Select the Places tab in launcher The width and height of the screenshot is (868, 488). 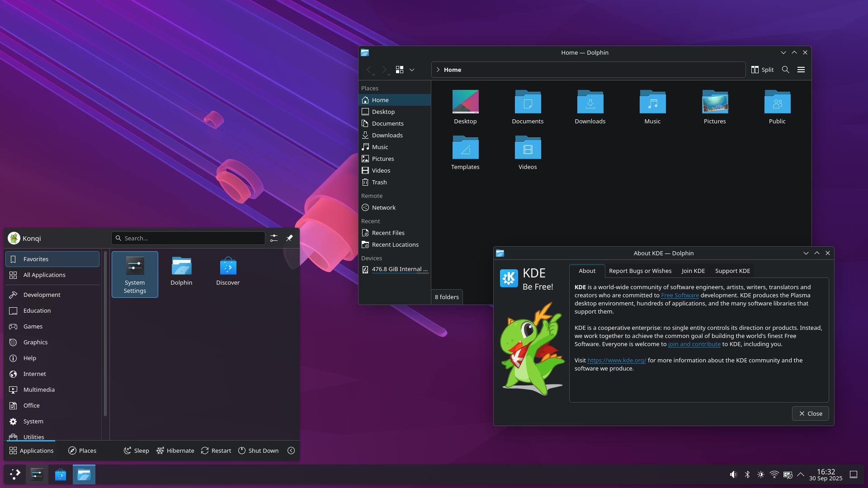click(82, 450)
